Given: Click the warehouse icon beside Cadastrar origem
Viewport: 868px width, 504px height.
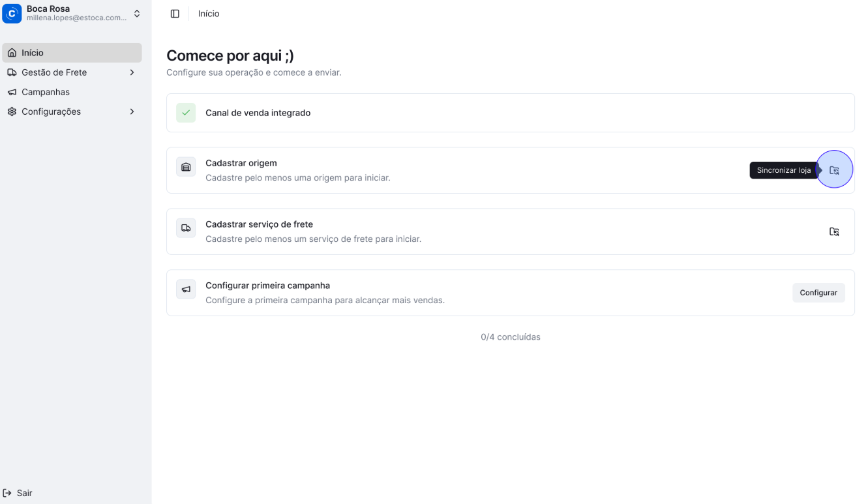Looking at the screenshot, I should [186, 167].
